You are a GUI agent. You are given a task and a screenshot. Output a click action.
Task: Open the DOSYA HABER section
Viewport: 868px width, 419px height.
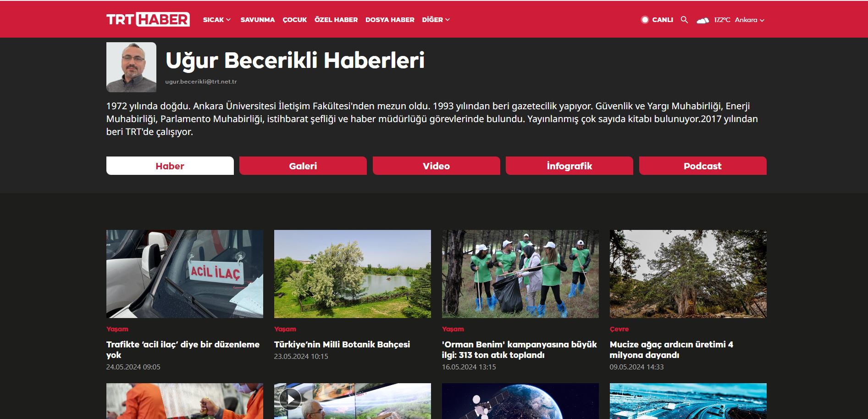[390, 20]
